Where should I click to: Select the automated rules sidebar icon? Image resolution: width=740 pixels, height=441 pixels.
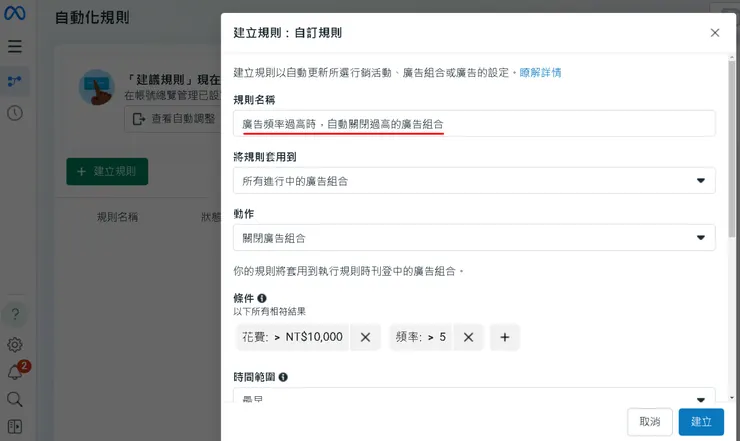point(15,81)
